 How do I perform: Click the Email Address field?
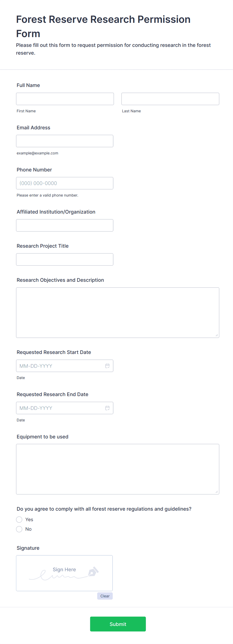click(x=65, y=141)
